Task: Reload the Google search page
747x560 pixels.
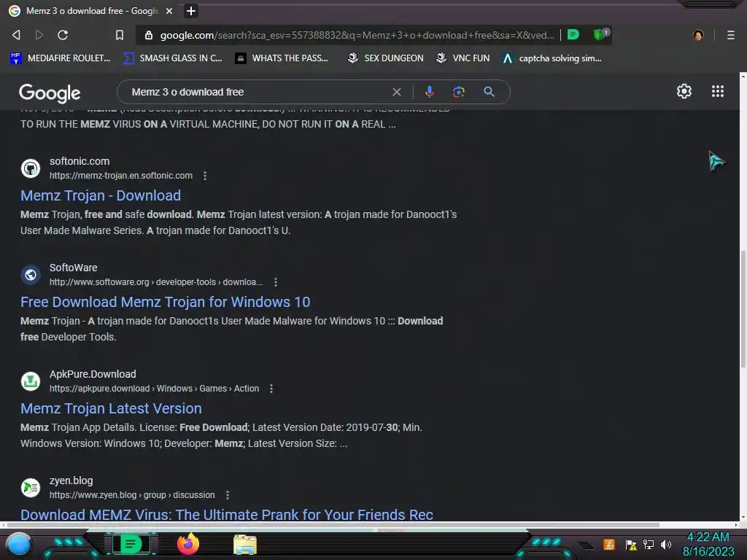Action: (63, 35)
